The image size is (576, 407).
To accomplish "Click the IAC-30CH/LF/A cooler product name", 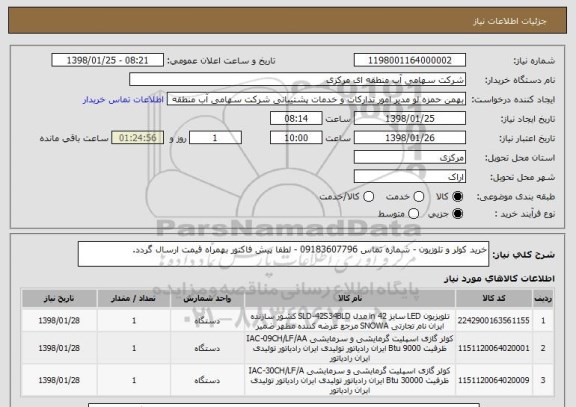I will (350, 381).
